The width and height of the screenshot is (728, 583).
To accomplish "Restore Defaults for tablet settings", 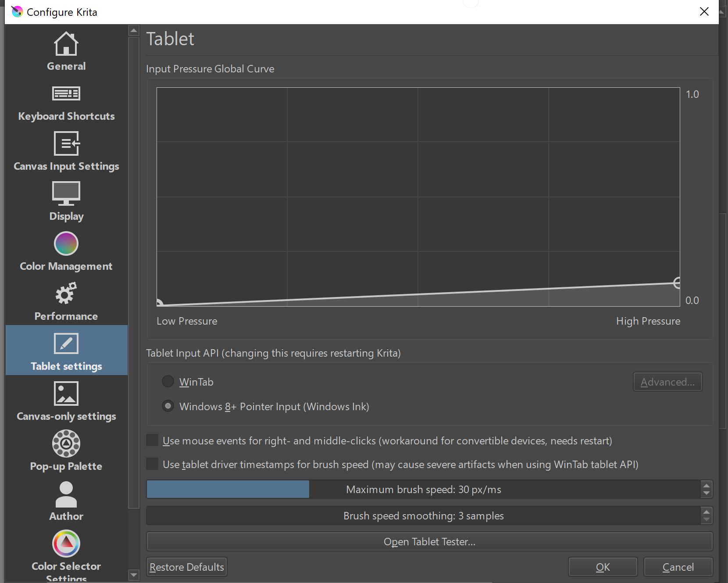I will tap(187, 567).
